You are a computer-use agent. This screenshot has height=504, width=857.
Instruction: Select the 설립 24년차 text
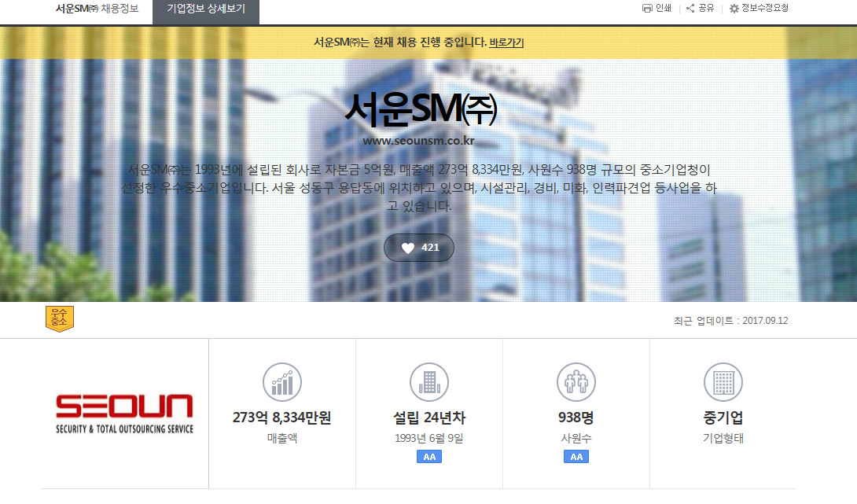429,418
